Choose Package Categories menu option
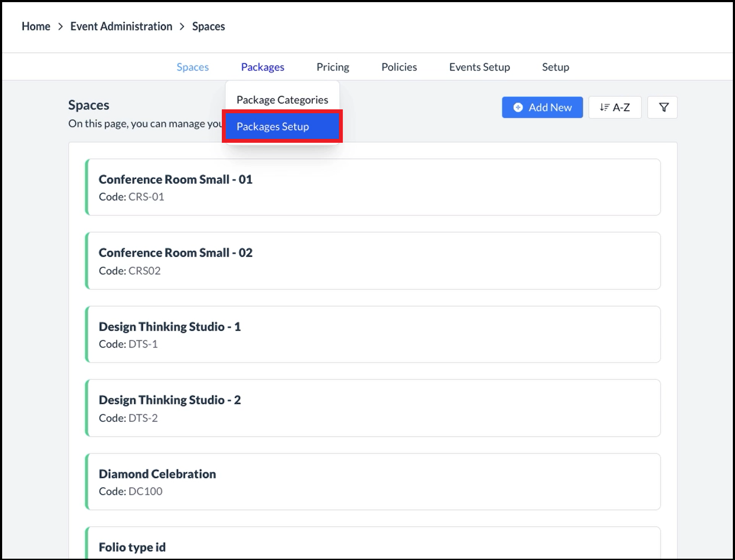Screen dimensions: 735x560 click(282, 100)
